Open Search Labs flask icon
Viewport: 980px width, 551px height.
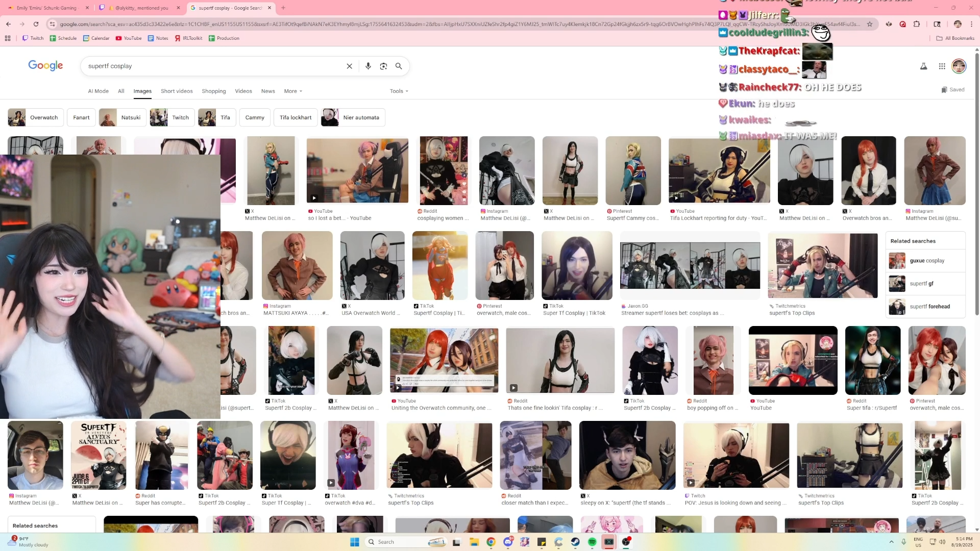click(923, 66)
